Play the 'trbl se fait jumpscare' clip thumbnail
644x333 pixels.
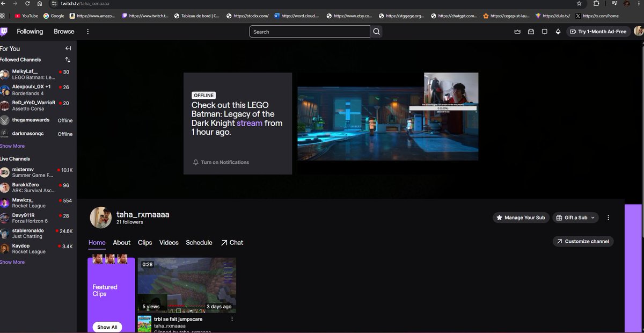point(187,285)
